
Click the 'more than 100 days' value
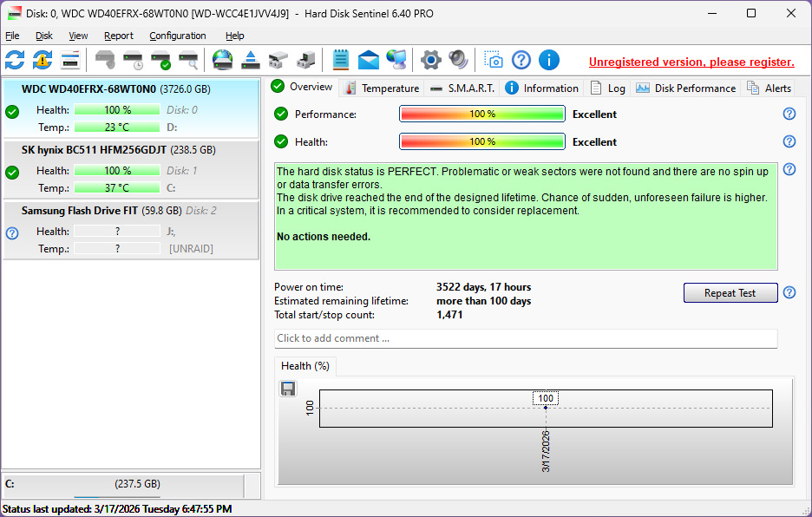pyautogui.click(x=484, y=301)
